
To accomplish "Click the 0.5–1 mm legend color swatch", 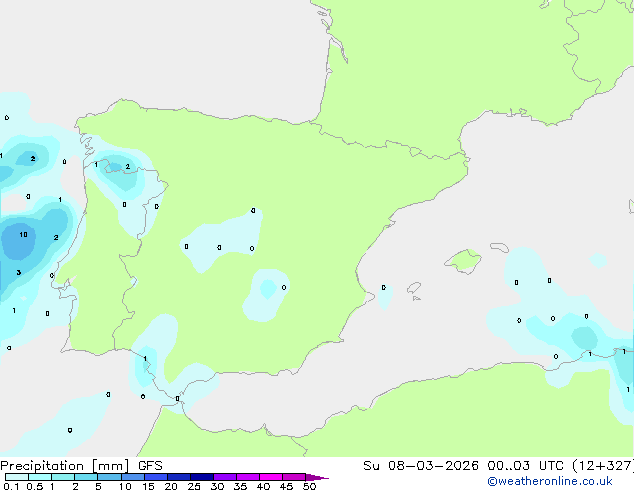I will click(40, 477).
